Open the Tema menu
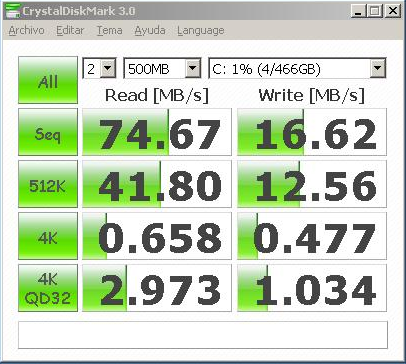406x364 pixels. pyautogui.click(x=109, y=30)
